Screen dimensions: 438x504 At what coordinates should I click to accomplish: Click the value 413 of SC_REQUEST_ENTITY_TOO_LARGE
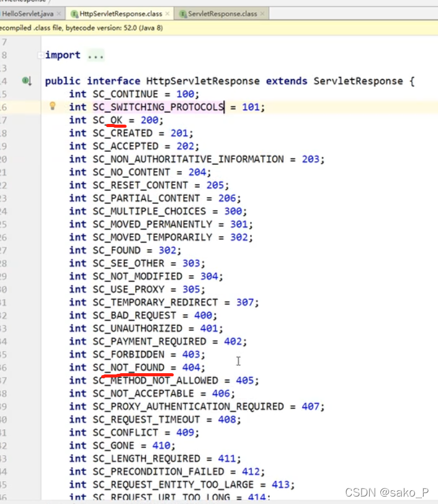tap(281, 485)
